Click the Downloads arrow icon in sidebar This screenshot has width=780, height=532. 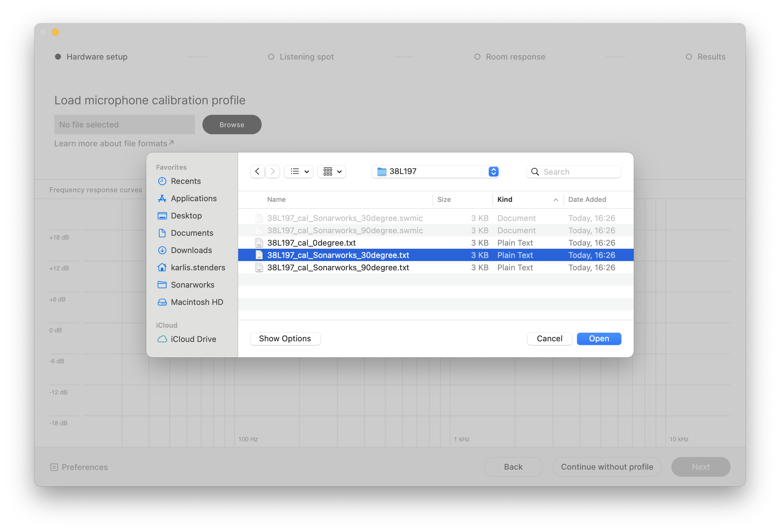click(162, 250)
